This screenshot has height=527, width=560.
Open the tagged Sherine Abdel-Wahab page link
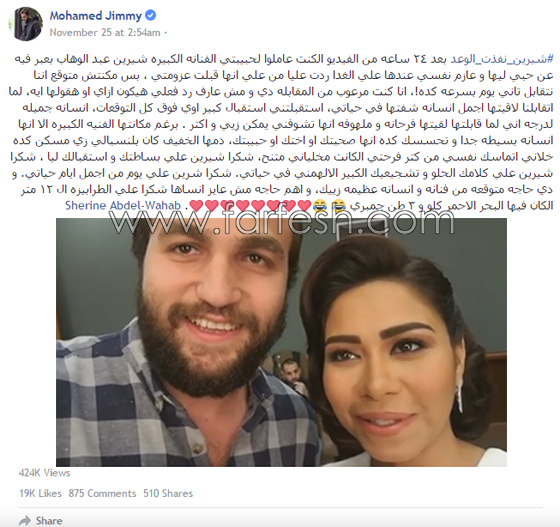(123, 206)
